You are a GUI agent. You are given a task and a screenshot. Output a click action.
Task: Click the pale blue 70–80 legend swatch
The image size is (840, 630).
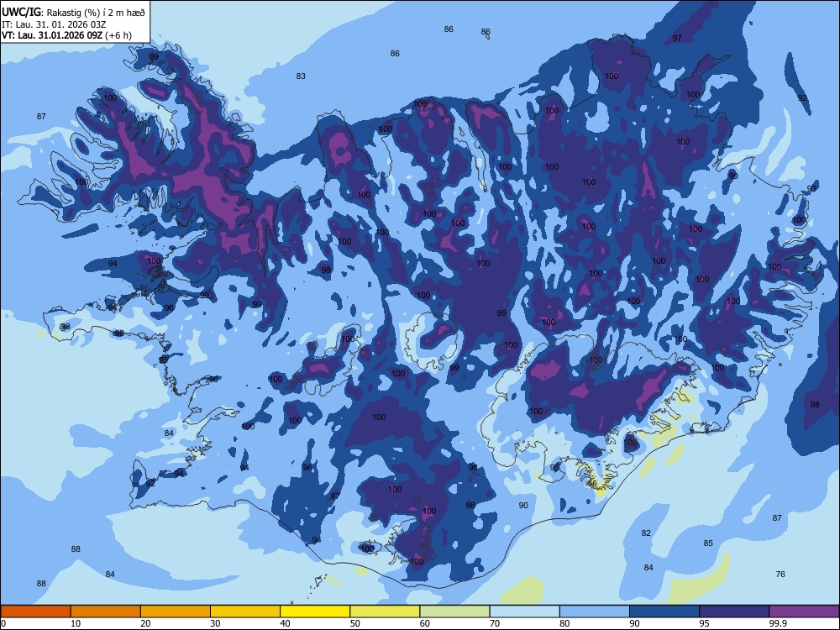click(x=524, y=612)
